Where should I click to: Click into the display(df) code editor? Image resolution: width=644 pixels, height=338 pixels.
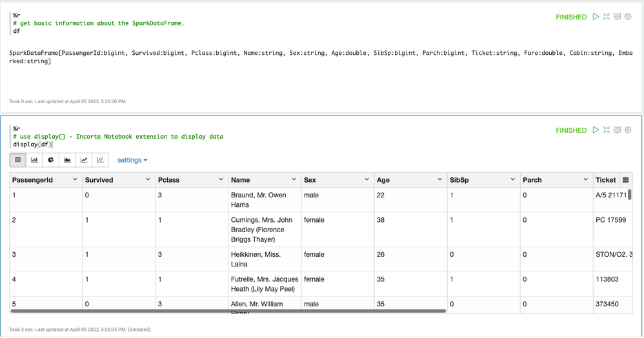(129, 144)
